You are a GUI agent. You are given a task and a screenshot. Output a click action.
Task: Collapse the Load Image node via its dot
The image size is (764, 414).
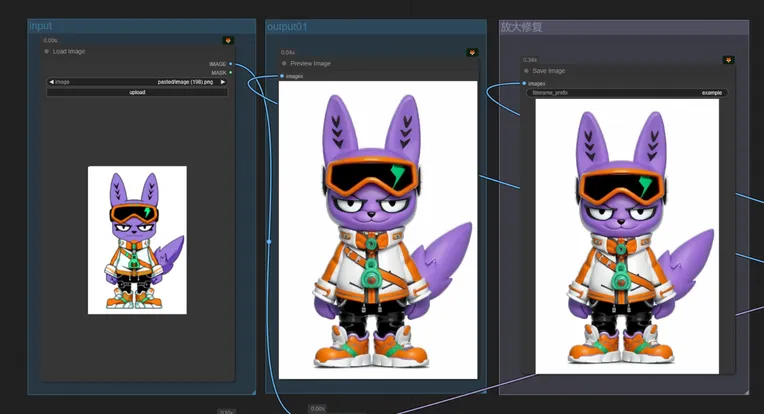click(47, 51)
